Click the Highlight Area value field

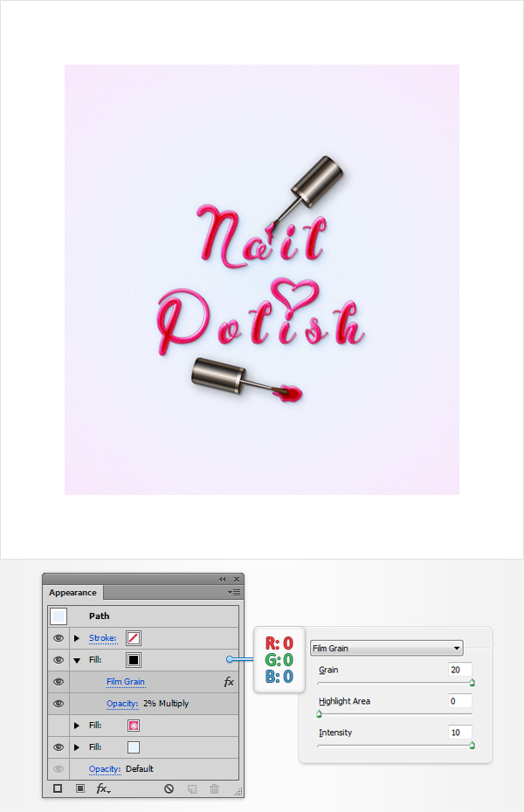click(x=459, y=700)
